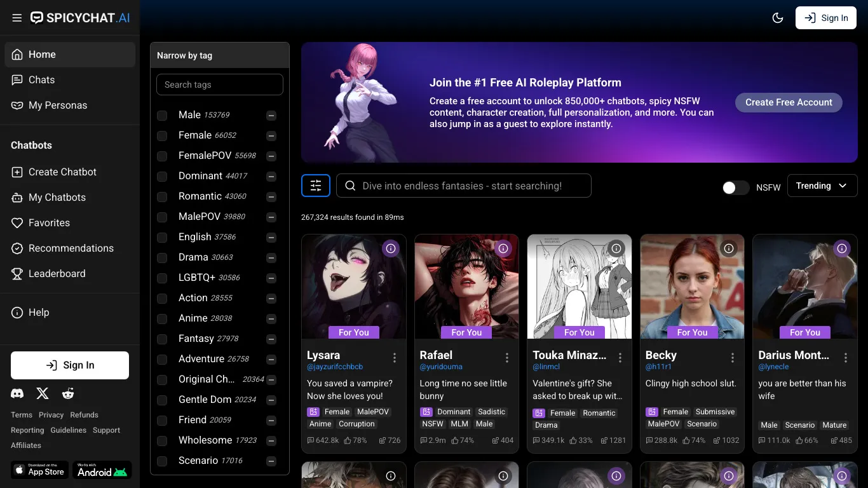The height and width of the screenshot is (488, 868).
Task: Go to Home in sidebar
Action: [70, 55]
